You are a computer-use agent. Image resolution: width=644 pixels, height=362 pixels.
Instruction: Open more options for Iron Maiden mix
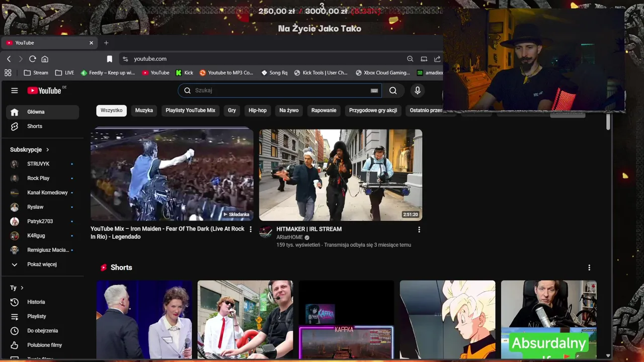tap(251, 229)
